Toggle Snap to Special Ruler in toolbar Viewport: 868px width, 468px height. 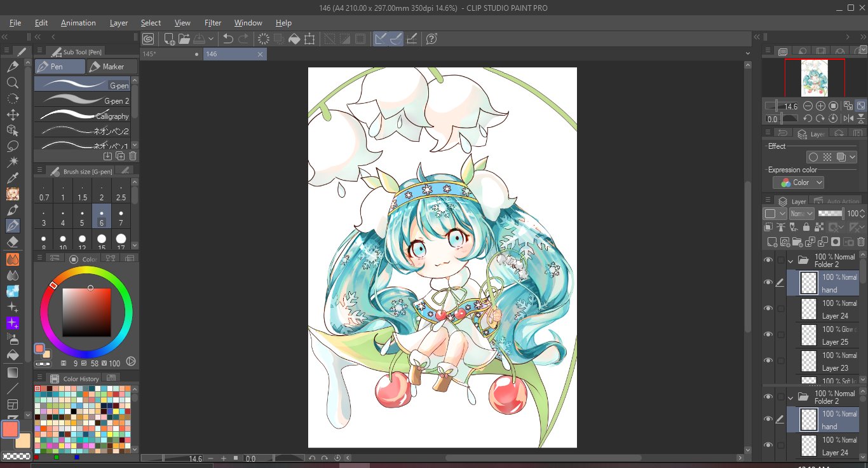click(x=396, y=39)
